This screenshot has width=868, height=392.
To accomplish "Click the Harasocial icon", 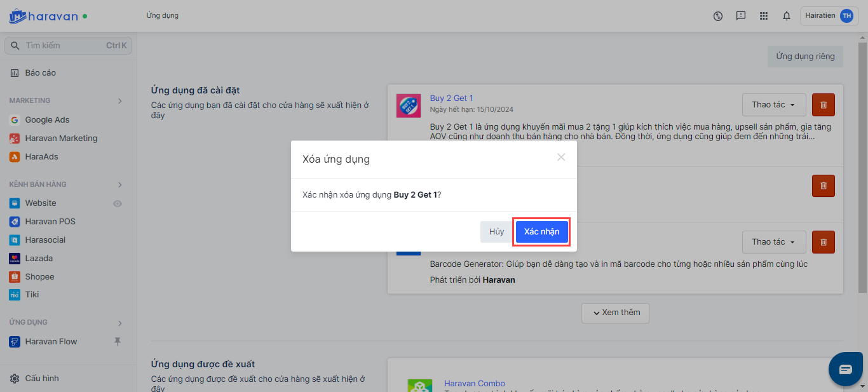I will (x=14, y=240).
